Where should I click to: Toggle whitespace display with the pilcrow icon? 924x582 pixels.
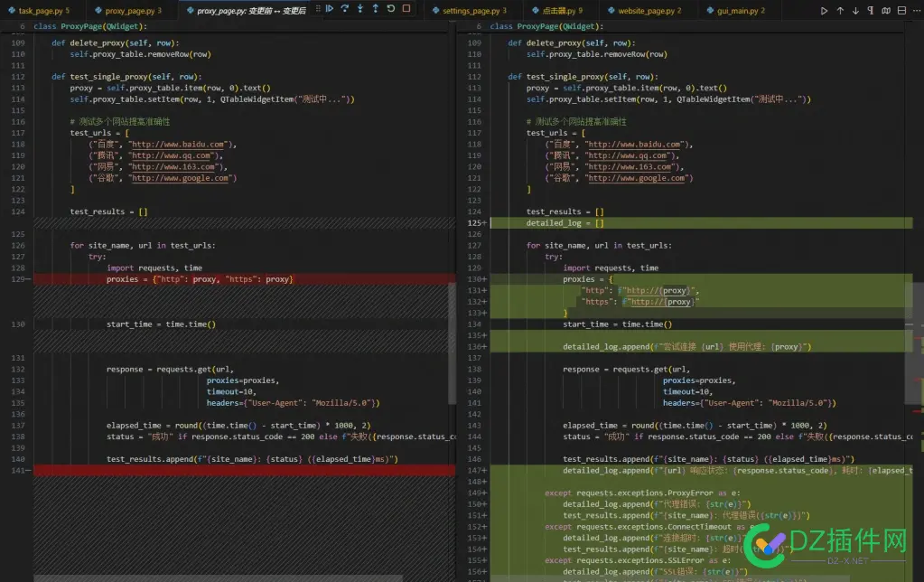871,11
